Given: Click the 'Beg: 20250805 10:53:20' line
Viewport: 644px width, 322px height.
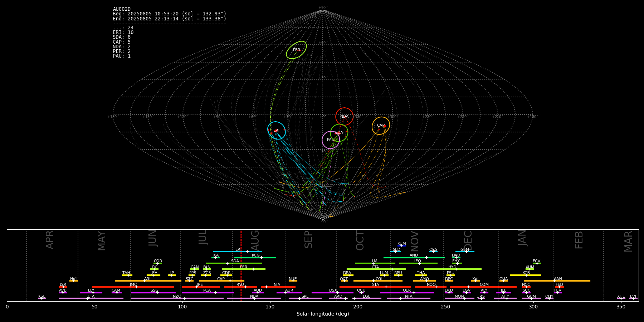Looking at the screenshot, I should coord(170,14).
